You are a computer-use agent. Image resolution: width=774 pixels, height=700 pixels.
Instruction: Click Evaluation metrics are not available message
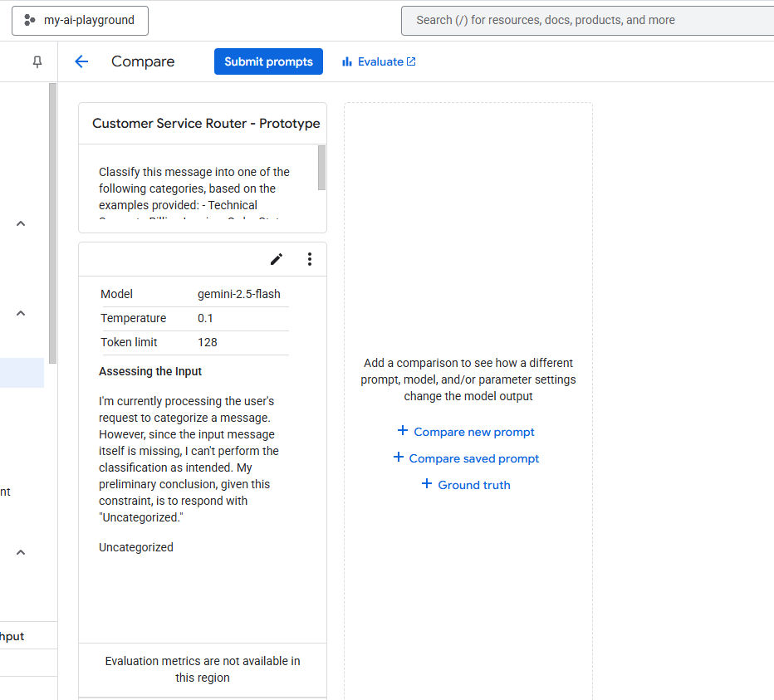[x=203, y=669]
